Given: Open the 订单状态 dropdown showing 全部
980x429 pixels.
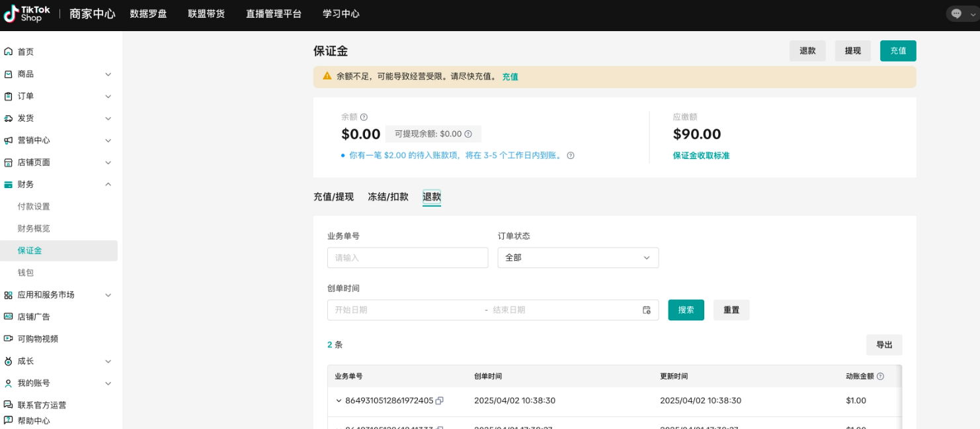Looking at the screenshot, I should pos(577,258).
